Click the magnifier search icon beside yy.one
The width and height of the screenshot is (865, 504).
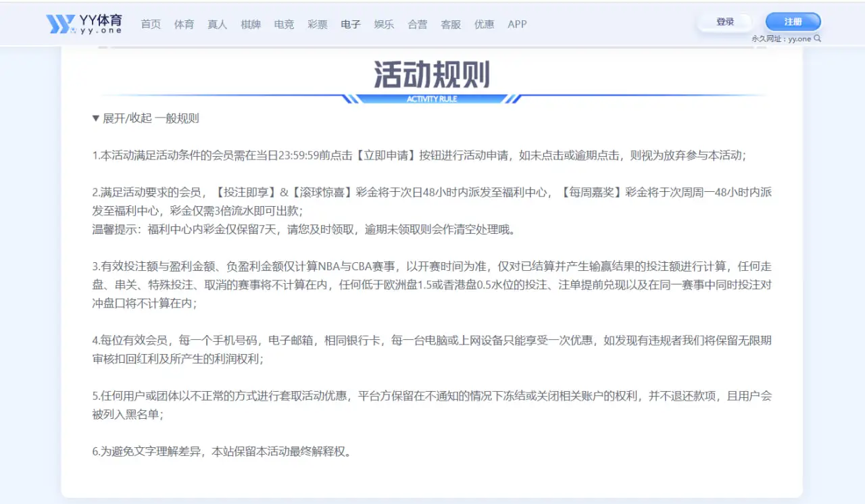(x=816, y=39)
